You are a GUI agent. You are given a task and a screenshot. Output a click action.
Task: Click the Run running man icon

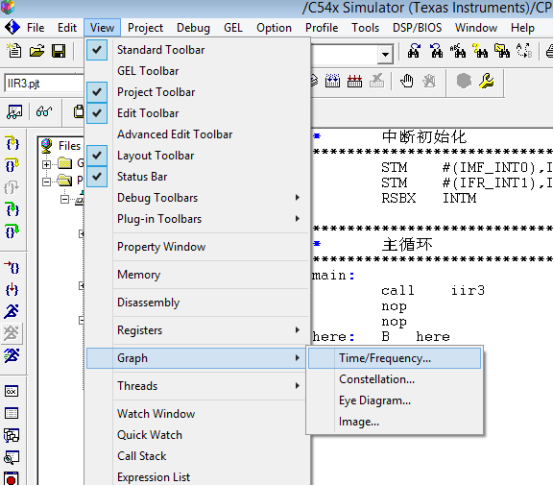pos(11,311)
